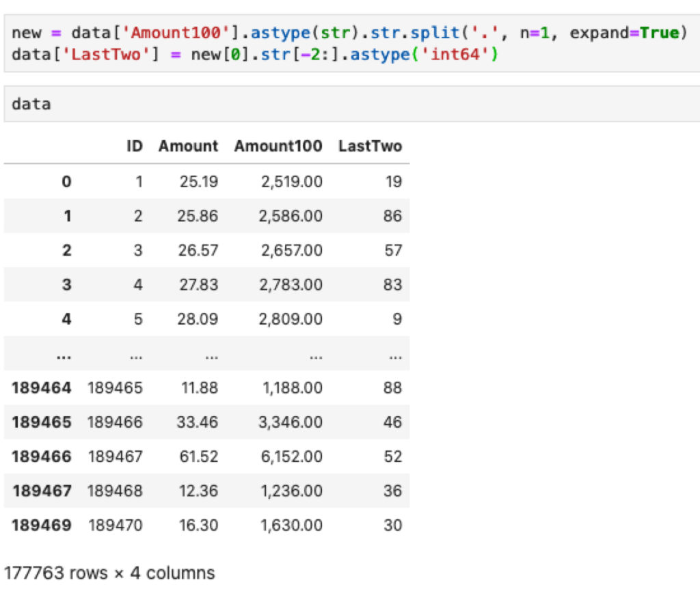Click the row index label 189466
The height and width of the screenshot is (602, 700).
point(42,456)
